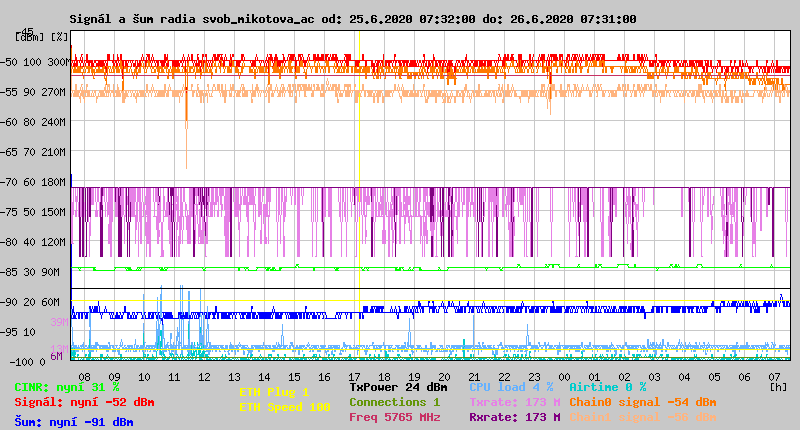
Task: Click the Chain0 signal legend entry
Action: click(x=642, y=402)
